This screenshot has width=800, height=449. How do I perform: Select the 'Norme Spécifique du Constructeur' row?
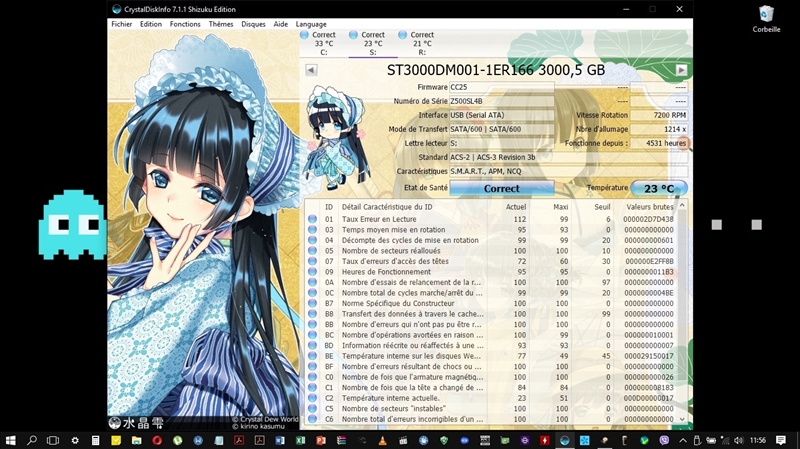tap(491, 303)
